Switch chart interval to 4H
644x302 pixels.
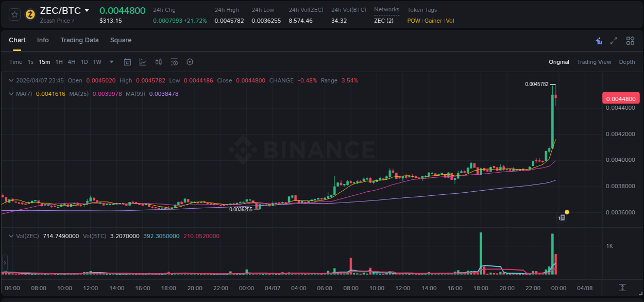click(72, 62)
